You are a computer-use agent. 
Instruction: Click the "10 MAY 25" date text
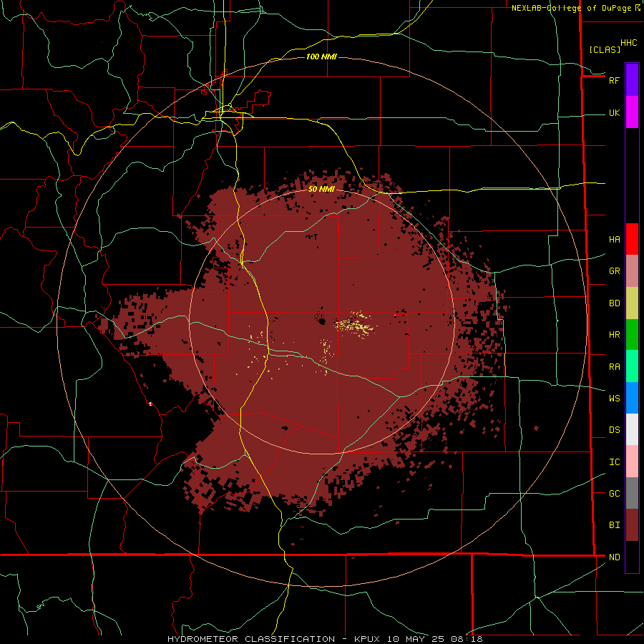click(x=415, y=639)
